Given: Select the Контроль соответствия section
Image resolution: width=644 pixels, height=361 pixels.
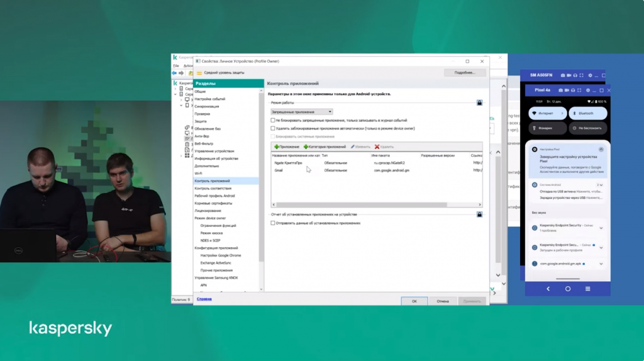Looking at the screenshot, I should (213, 189).
